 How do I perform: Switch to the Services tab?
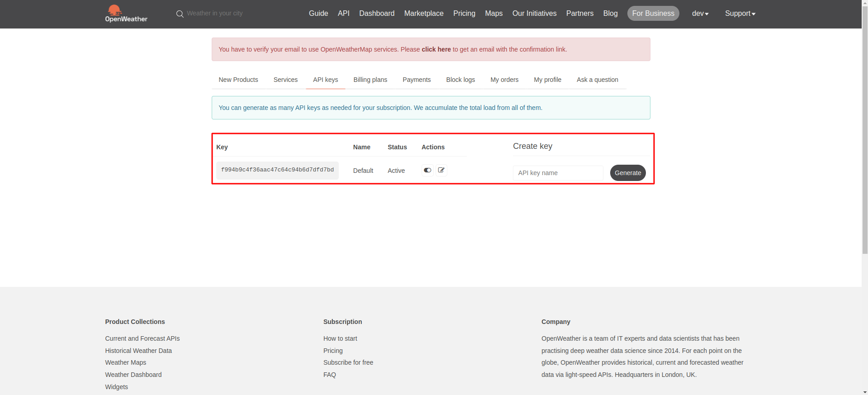285,80
